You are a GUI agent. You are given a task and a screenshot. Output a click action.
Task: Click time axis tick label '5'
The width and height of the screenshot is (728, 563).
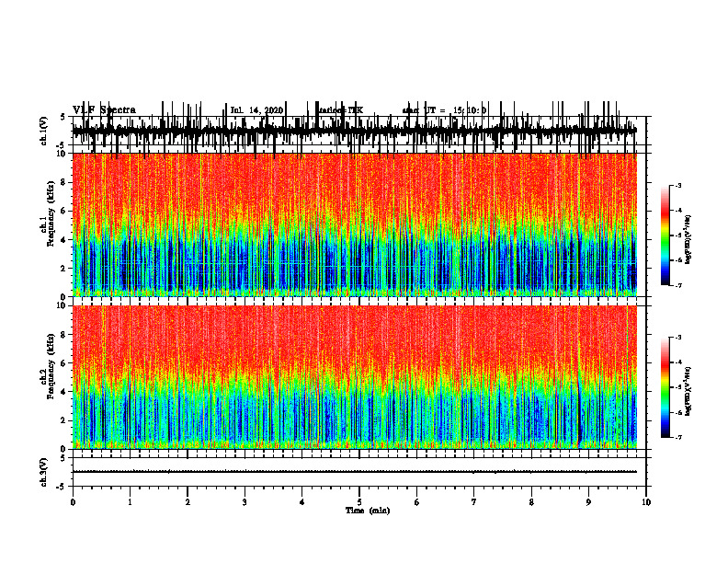click(x=359, y=502)
